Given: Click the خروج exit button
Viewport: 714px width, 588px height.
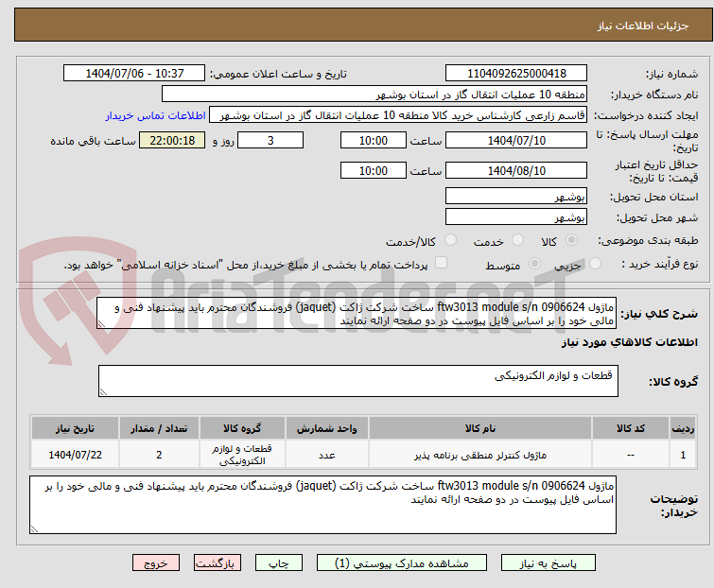Looking at the screenshot, I should coord(156,563).
